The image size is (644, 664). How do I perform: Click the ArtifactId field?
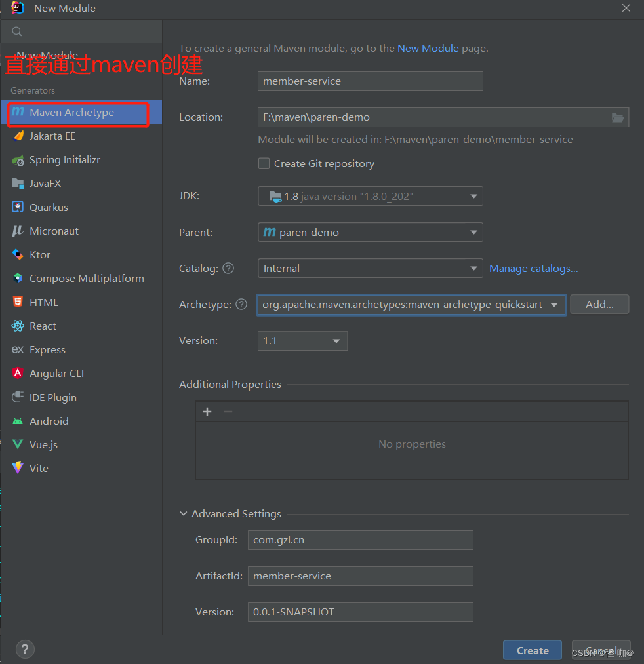(361, 576)
